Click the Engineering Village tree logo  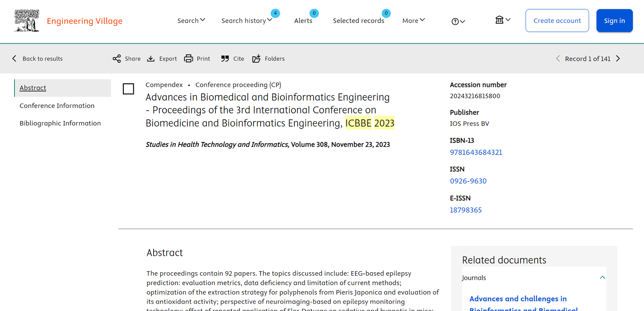pos(26,21)
